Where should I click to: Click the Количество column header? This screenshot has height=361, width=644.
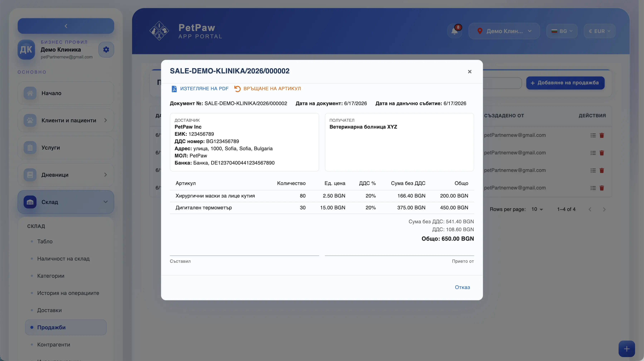pos(291,183)
